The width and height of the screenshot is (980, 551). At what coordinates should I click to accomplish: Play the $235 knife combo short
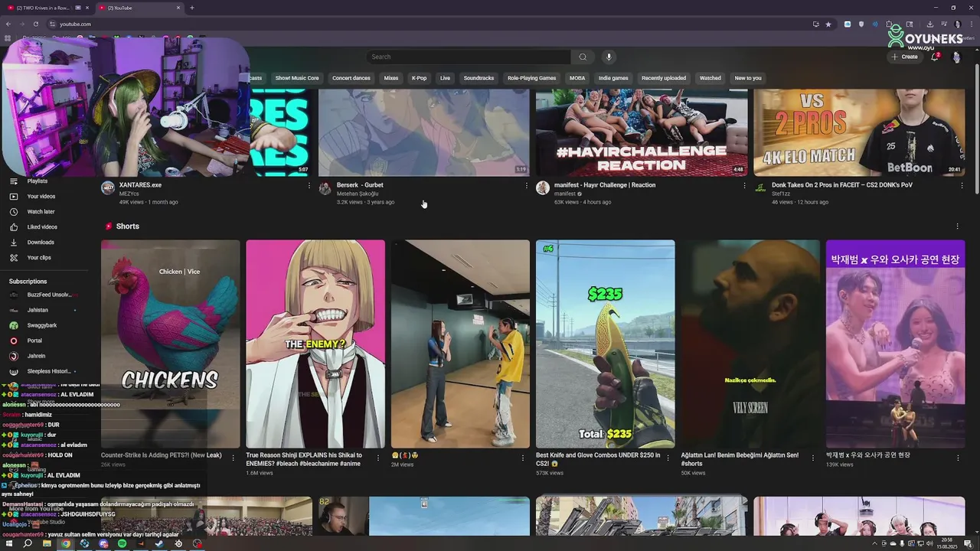point(605,344)
